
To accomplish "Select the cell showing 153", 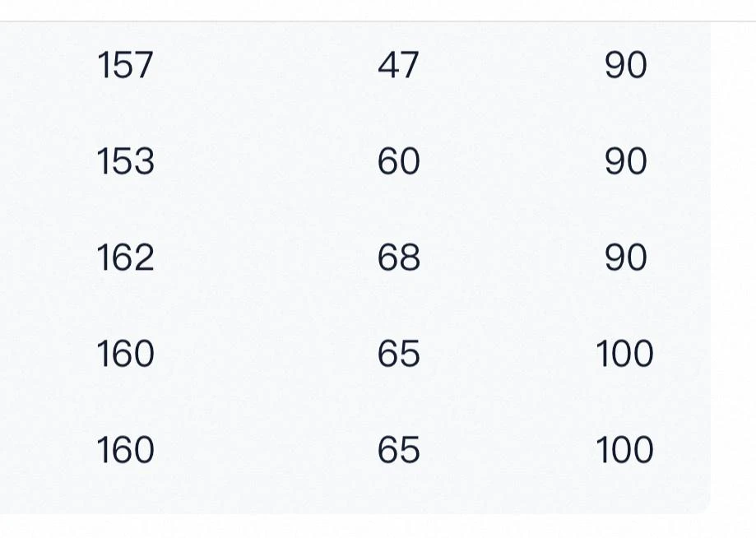I will tap(125, 161).
